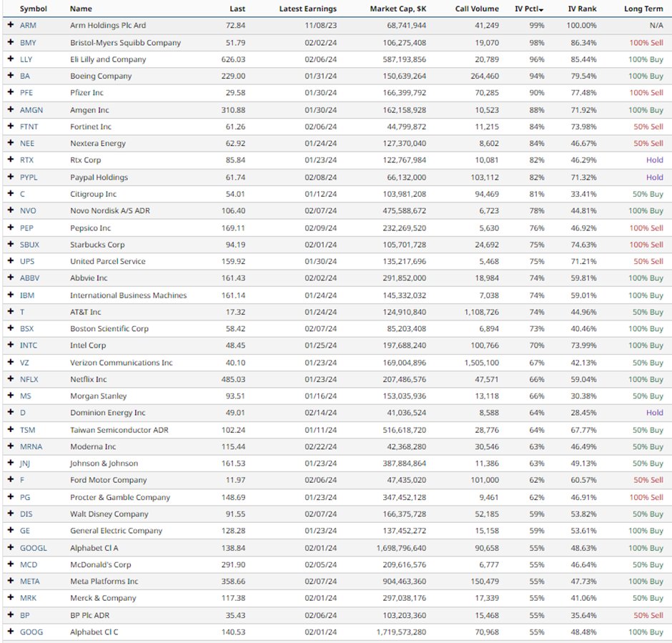The width and height of the screenshot is (672, 643).
Task: Open the JNJ symbol link
Action: 25,463
